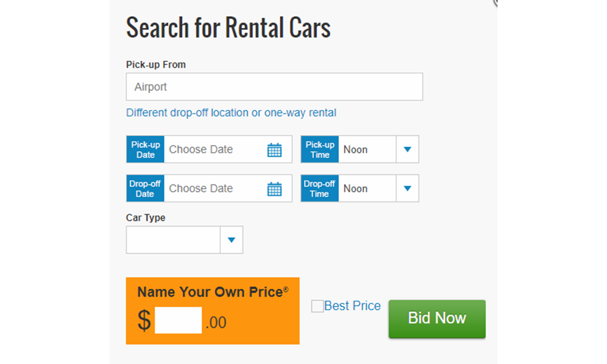Click the blue Drop-off Date label
Image resolution: width=607 pixels, height=364 pixels.
(x=146, y=189)
